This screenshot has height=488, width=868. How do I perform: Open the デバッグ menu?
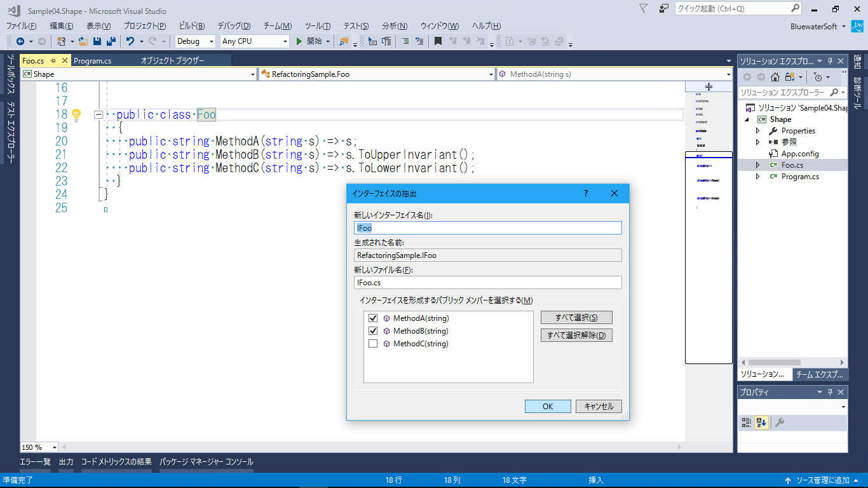(232, 25)
